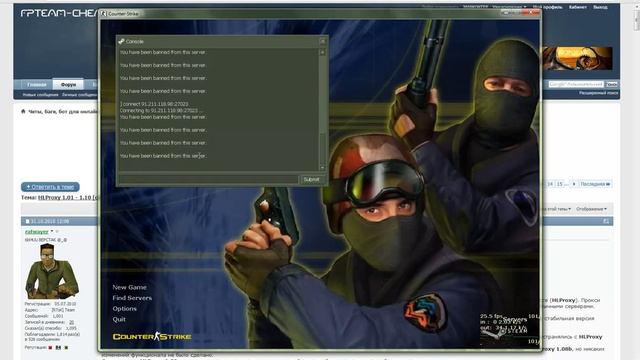Click the 'Ответить в теме' reply button
The width and height of the screenshot is (640, 360).
point(50,187)
